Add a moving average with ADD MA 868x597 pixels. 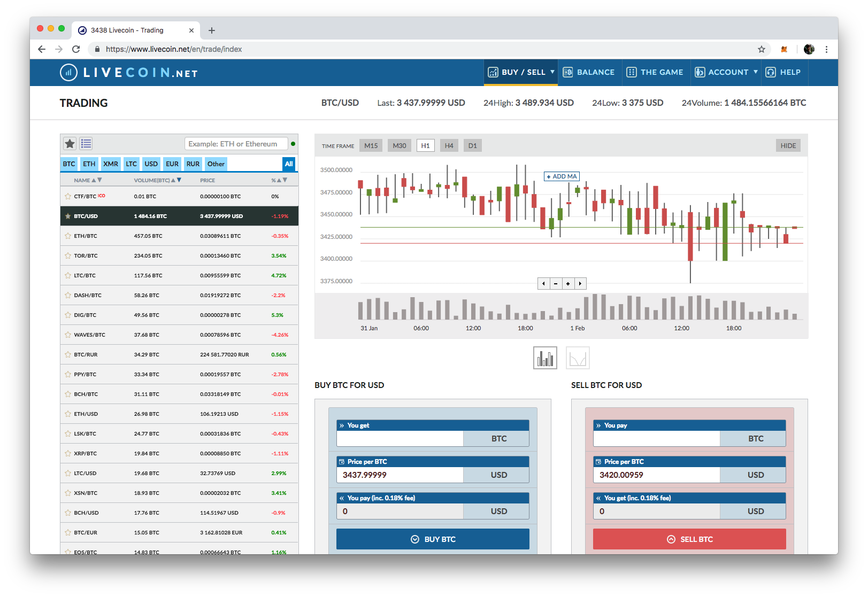coord(562,176)
